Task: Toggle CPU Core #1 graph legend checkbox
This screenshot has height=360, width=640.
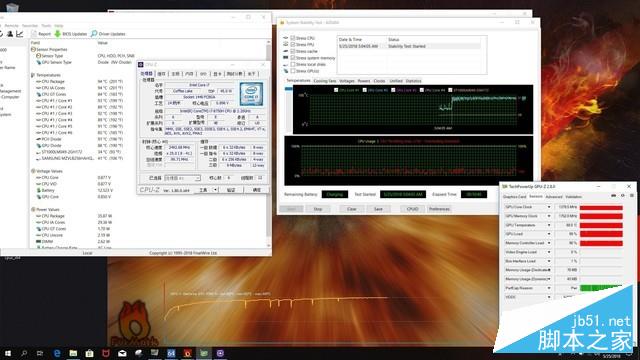Action: click(336, 90)
